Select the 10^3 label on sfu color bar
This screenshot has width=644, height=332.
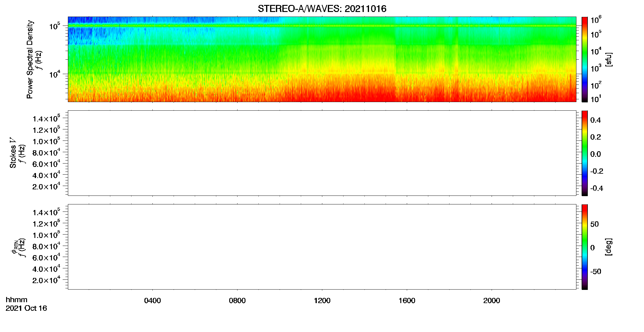click(x=596, y=68)
